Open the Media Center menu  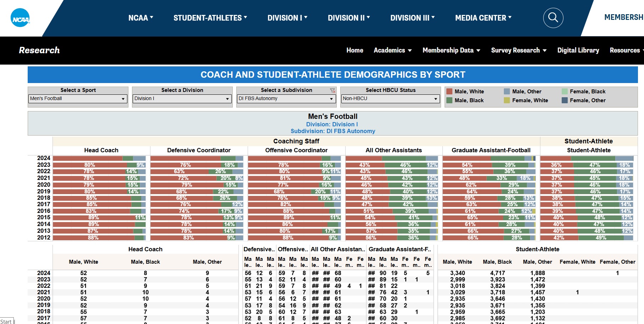pyautogui.click(x=483, y=18)
